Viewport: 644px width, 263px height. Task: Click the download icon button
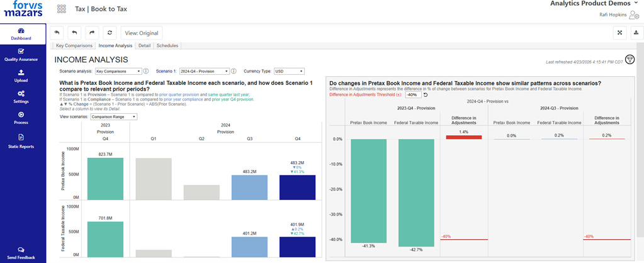(637, 33)
